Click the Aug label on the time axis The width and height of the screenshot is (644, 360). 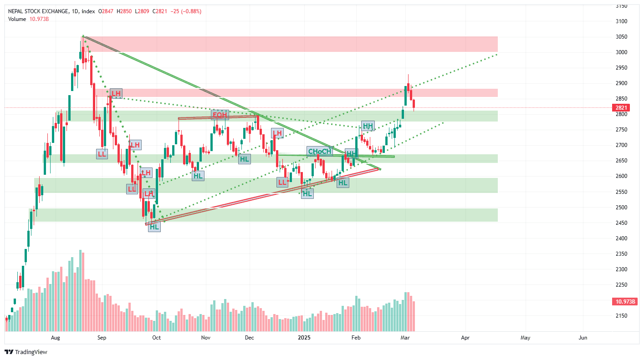pos(56,338)
